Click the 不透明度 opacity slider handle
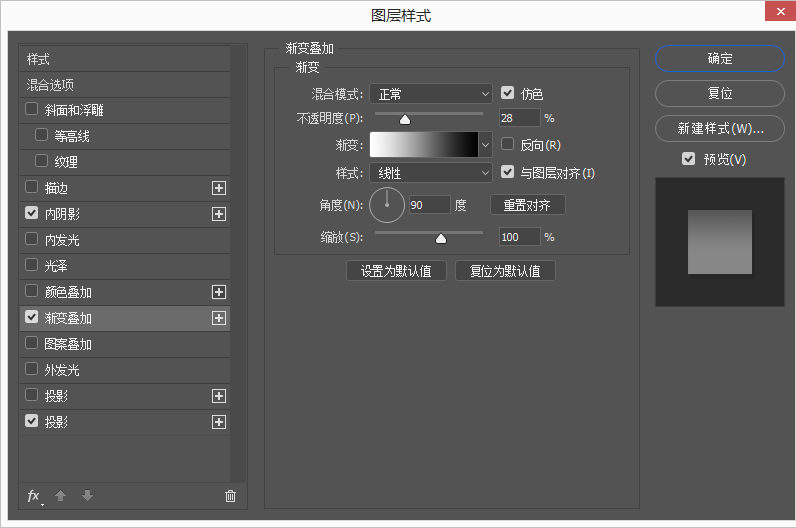 tap(405, 119)
